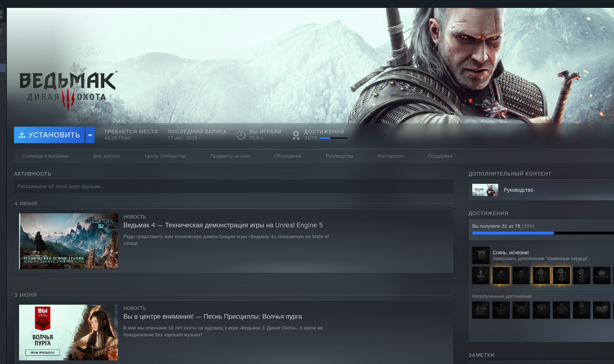Open the locked playing cards achievement without crown
Image resolution: width=614 pixels, height=364 pixels.
(541, 310)
